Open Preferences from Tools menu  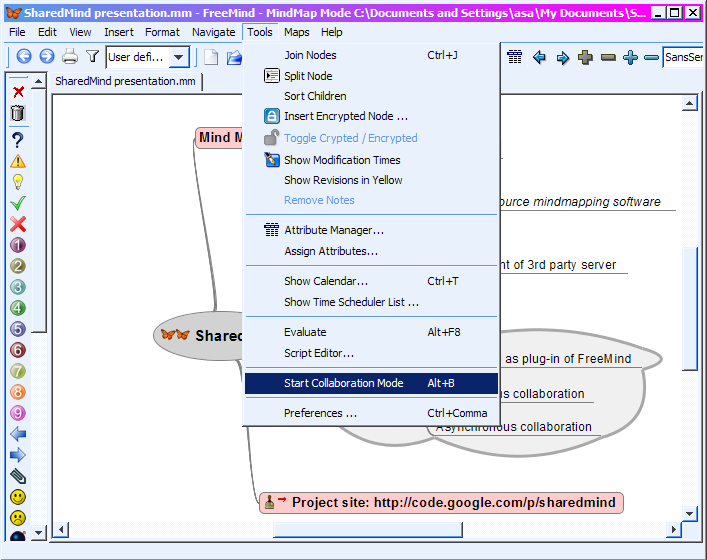pyautogui.click(x=372, y=413)
